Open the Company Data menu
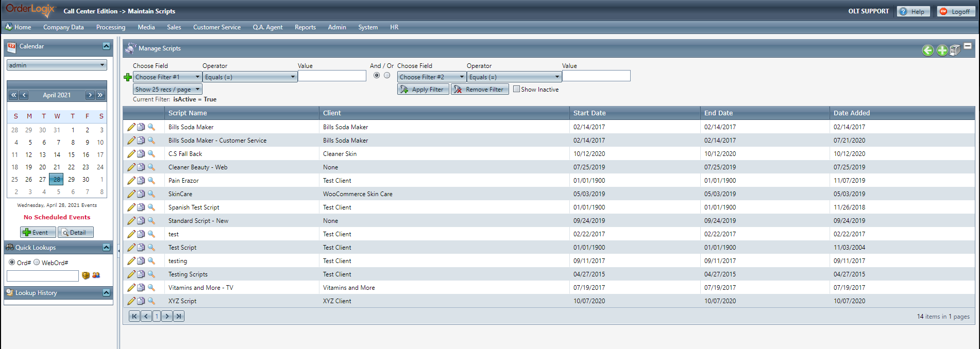The width and height of the screenshot is (980, 349). (x=63, y=27)
